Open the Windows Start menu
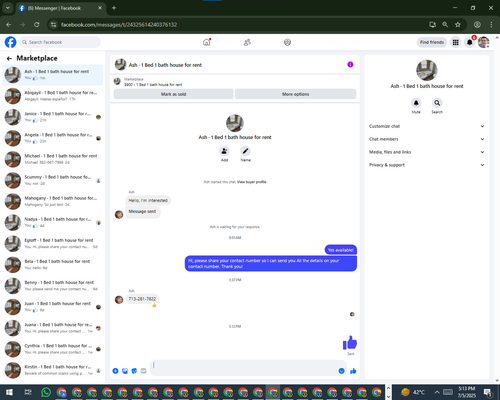Viewport: 500px width, 400px height. pyautogui.click(x=9, y=392)
